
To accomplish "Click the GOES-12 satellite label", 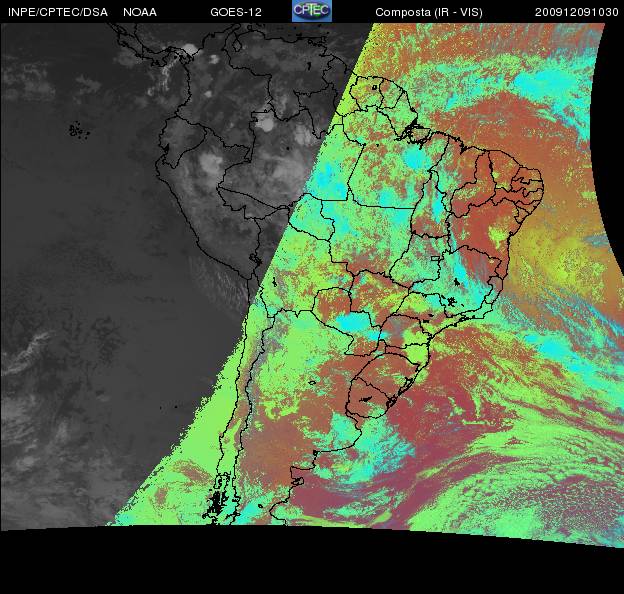I will pos(236,12).
